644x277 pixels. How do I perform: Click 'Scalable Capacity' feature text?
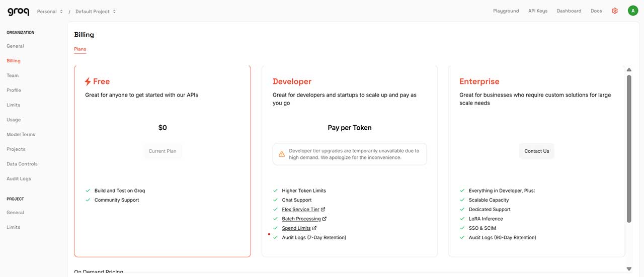tap(489, 200)
